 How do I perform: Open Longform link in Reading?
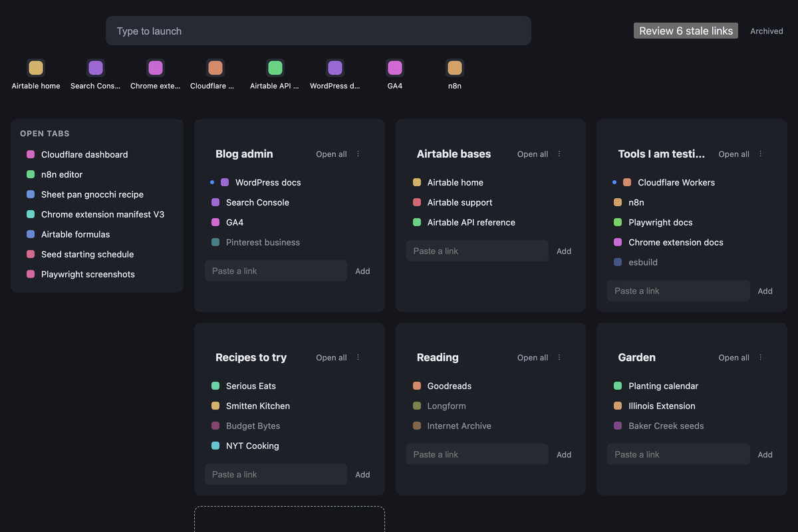pyautogui.click(x=446, y=406)
